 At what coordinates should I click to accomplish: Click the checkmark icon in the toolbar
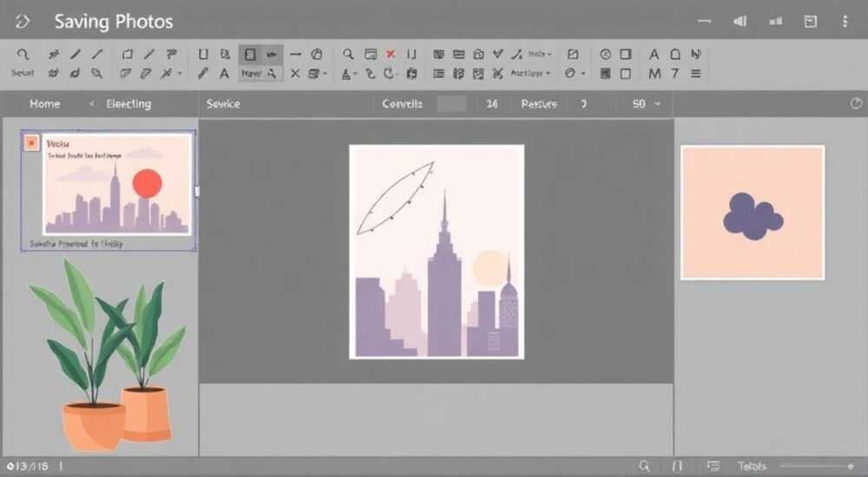pos(497,54)
